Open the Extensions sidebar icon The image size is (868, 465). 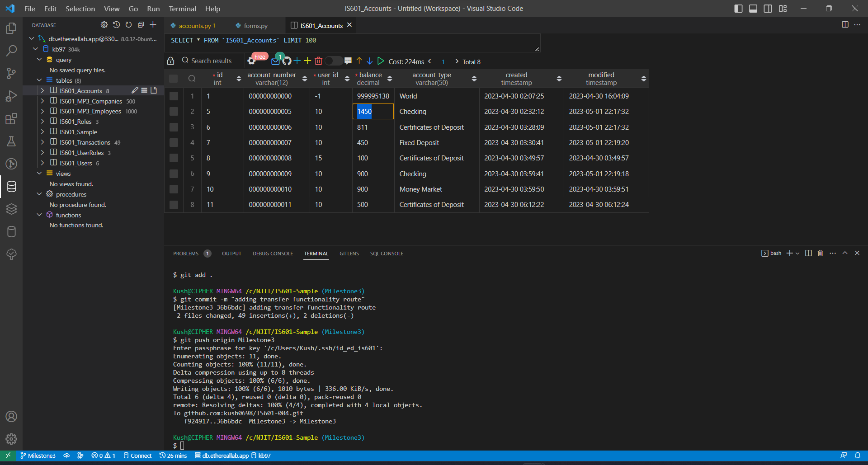(12, 119)
